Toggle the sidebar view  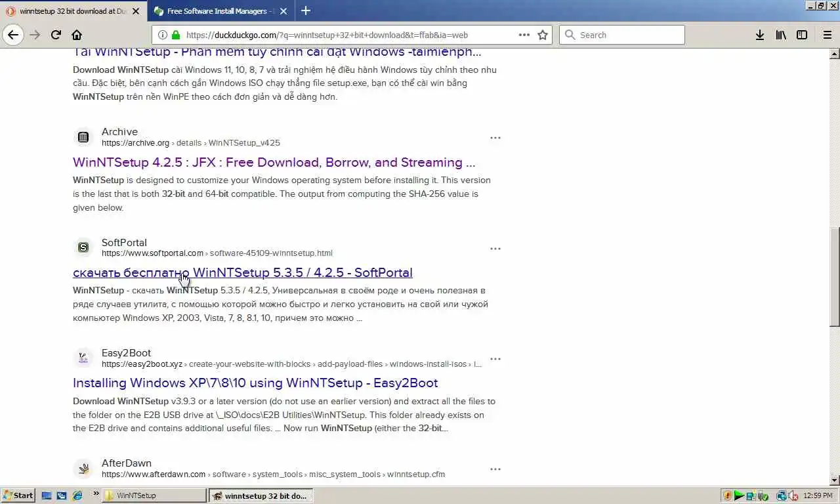click(802, 35)
